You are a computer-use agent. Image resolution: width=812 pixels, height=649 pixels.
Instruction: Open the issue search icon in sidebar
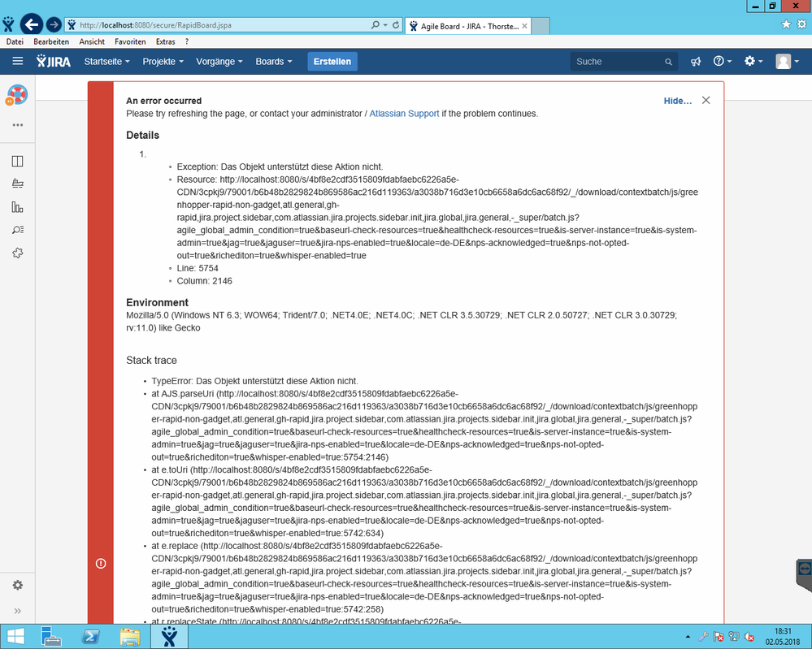tap(17, 230)
